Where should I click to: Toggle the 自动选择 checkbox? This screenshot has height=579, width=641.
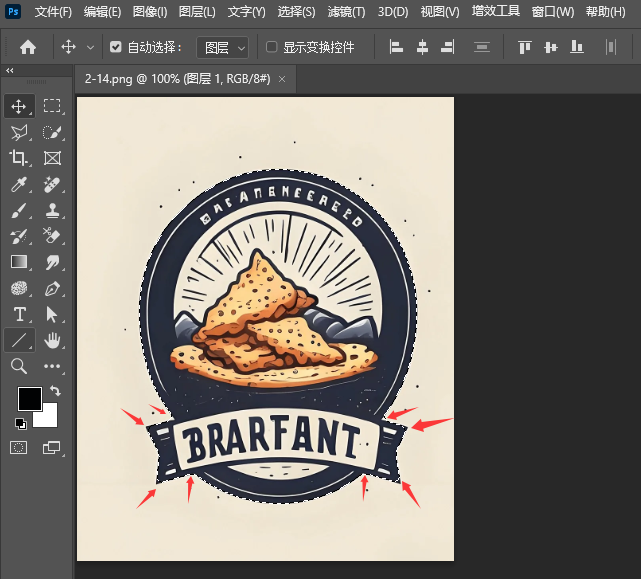pos(116,47)
